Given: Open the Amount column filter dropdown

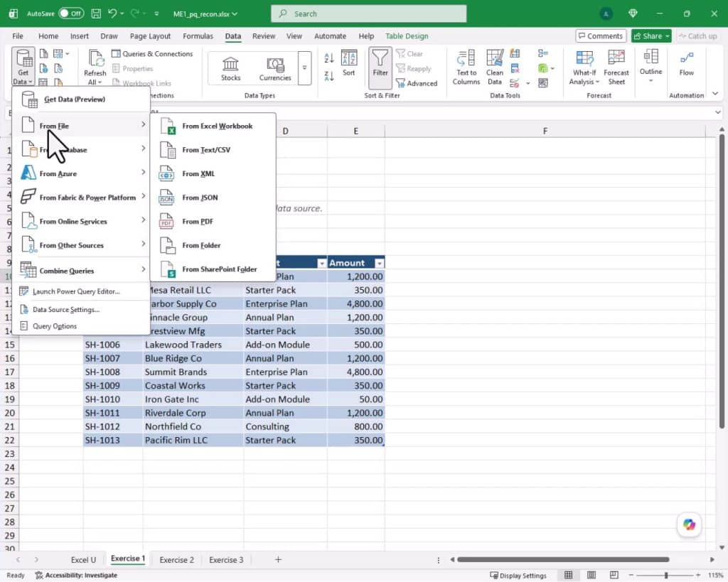Looking at the screenshot, I should 380,263.
